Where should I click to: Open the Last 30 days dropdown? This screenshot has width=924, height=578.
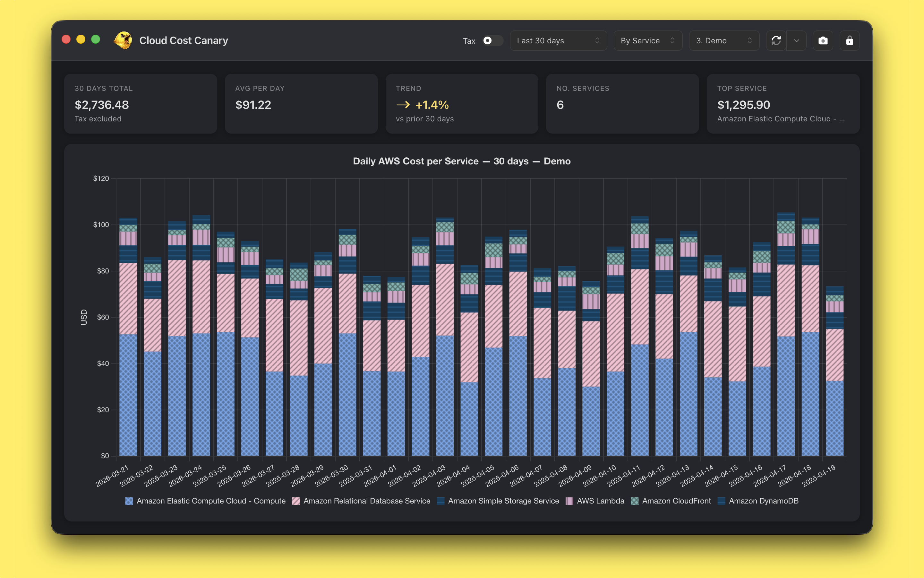click(x=558, y=40)
